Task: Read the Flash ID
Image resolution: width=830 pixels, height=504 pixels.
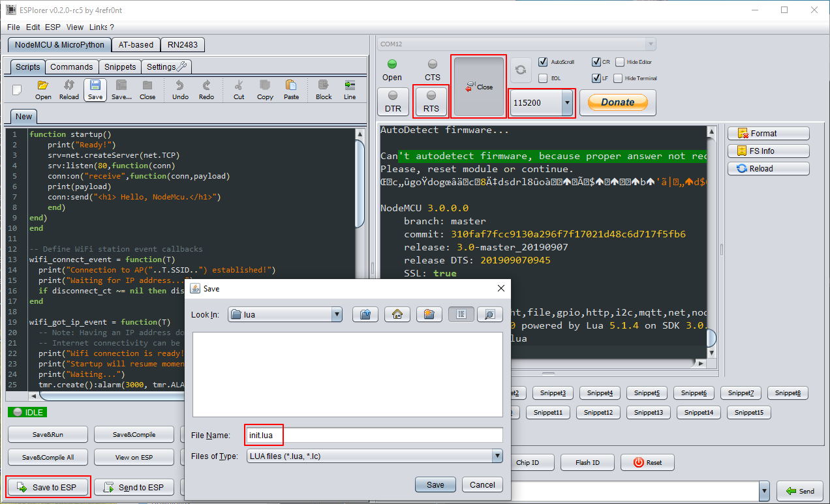Action: point(587,462)
